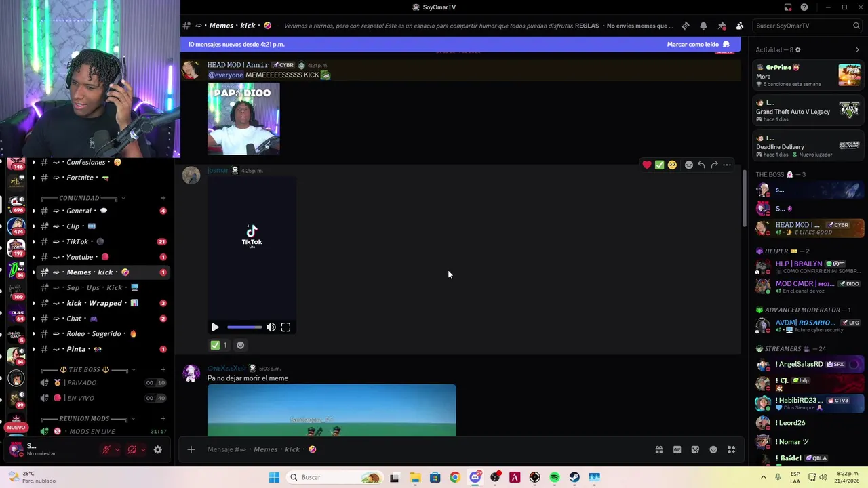Open Actividad settings gear
Viewport: 868px width, 488px height.
coord(797,49)
